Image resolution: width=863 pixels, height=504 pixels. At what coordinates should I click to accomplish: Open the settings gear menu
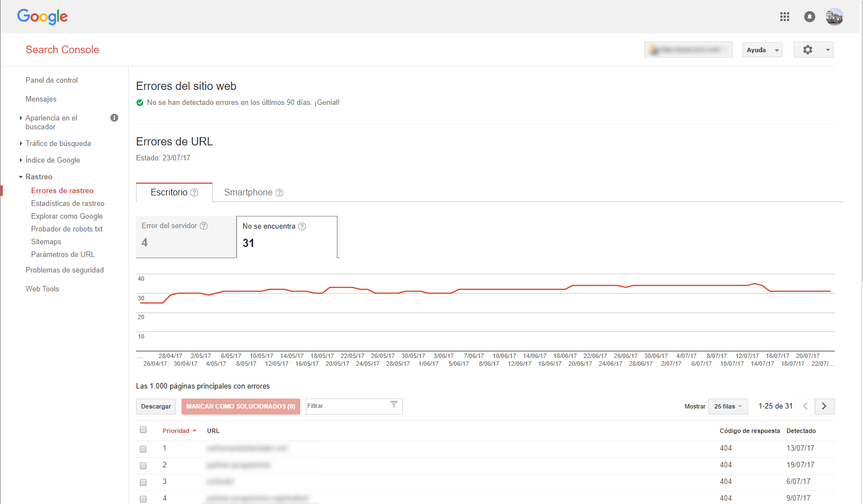point(813,50)
